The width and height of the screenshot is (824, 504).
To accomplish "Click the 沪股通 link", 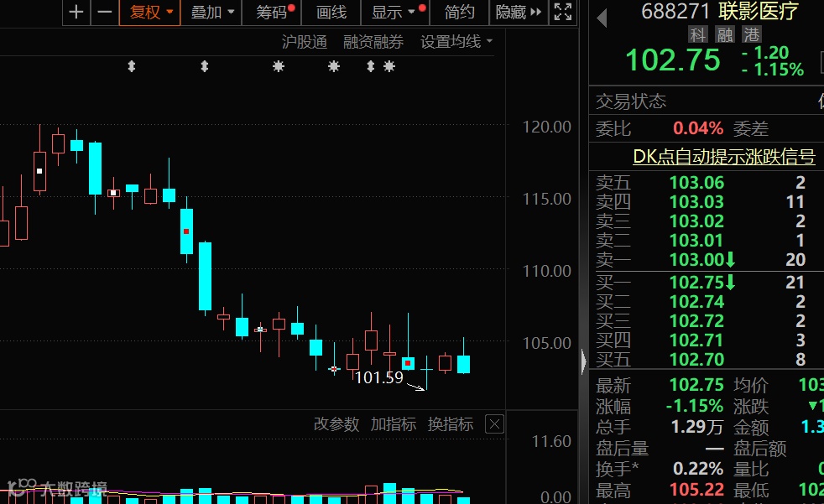I will click(x=305, y=41).
